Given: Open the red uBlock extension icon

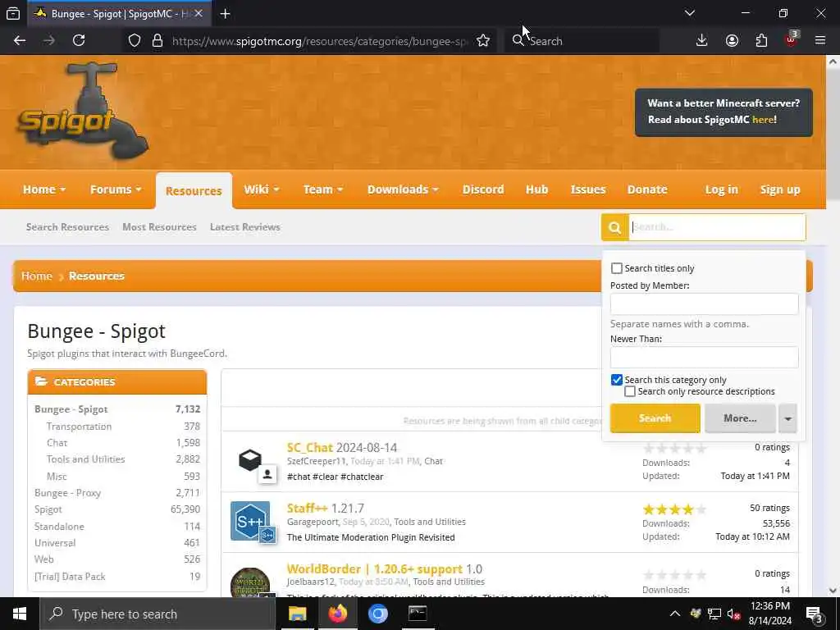Looking at the screenshot, I should click(x=791, y=41).
